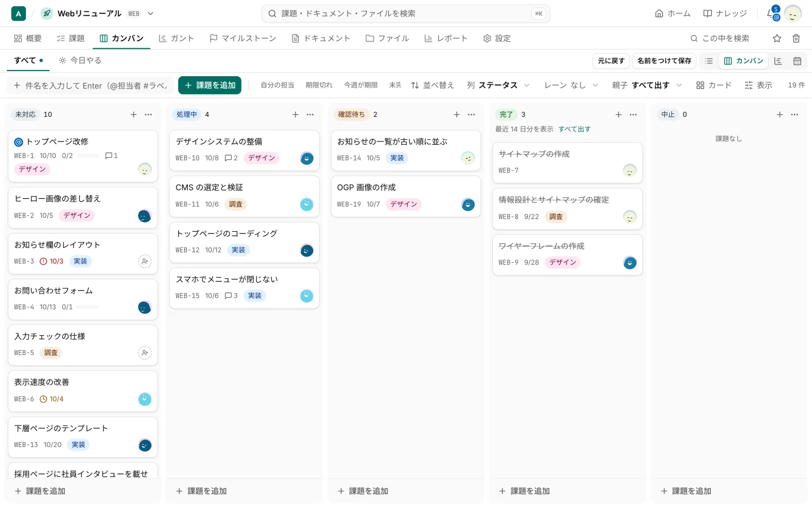
Task: Toggle the 今週が期限 quick filter
Action: pyautogui.click(x=361, y=85)
